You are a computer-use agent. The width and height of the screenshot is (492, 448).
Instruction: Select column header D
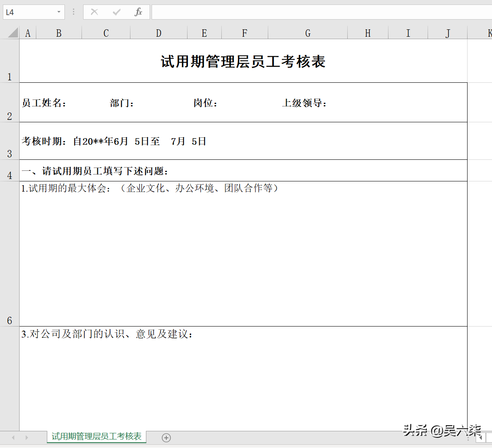tap(158, 32)
